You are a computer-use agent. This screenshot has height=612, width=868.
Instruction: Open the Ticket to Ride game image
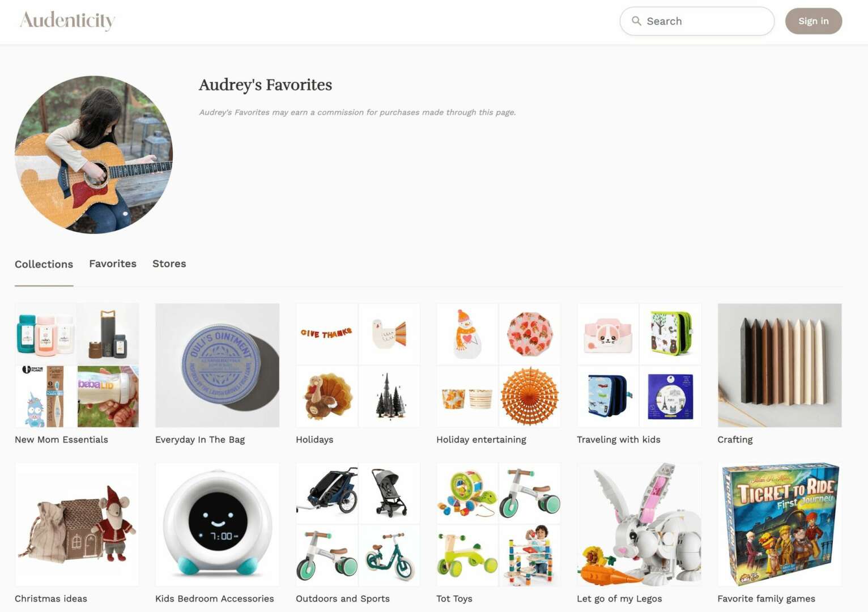pos(779,524)
